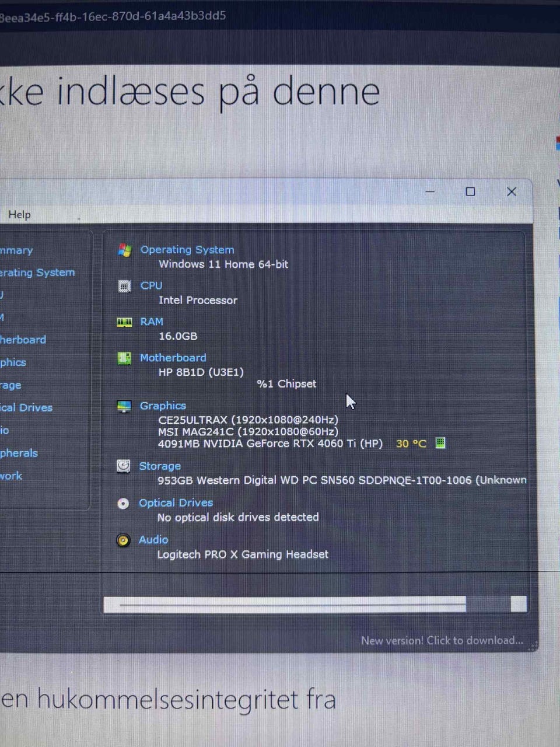
Task: Open the Operating System section heading
Action: coord(187,250)
